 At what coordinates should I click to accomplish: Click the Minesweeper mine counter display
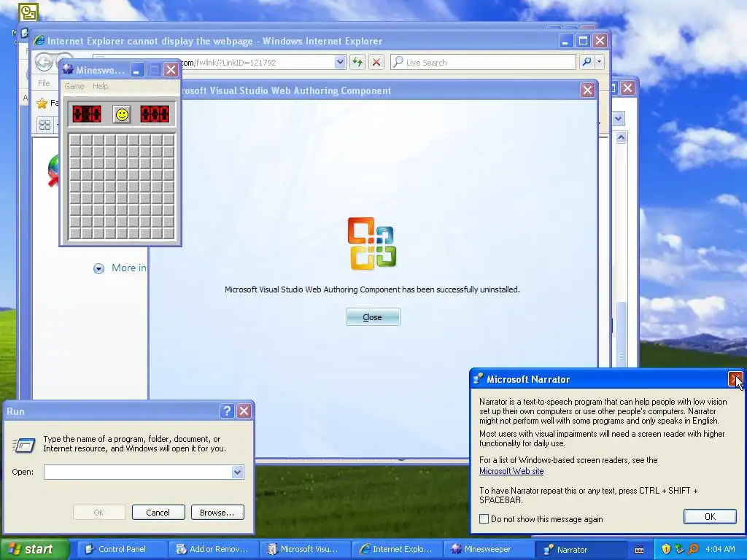pos(87,114)
